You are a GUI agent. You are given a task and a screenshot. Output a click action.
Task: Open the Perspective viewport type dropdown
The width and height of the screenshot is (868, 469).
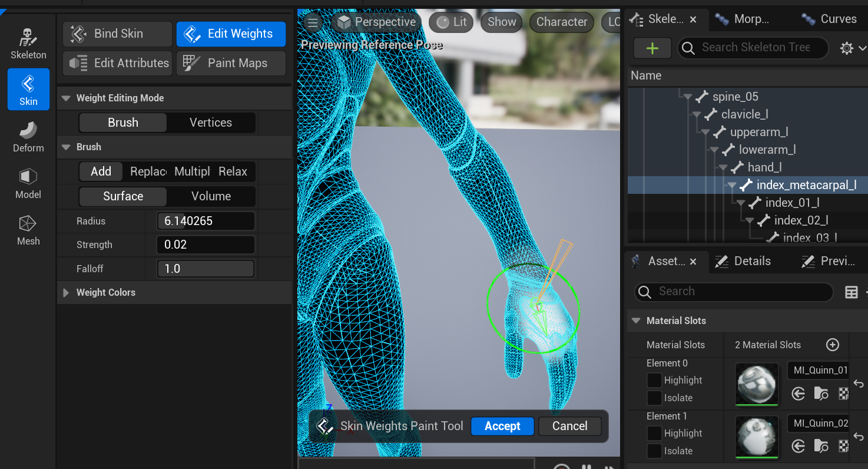[377, 22]
